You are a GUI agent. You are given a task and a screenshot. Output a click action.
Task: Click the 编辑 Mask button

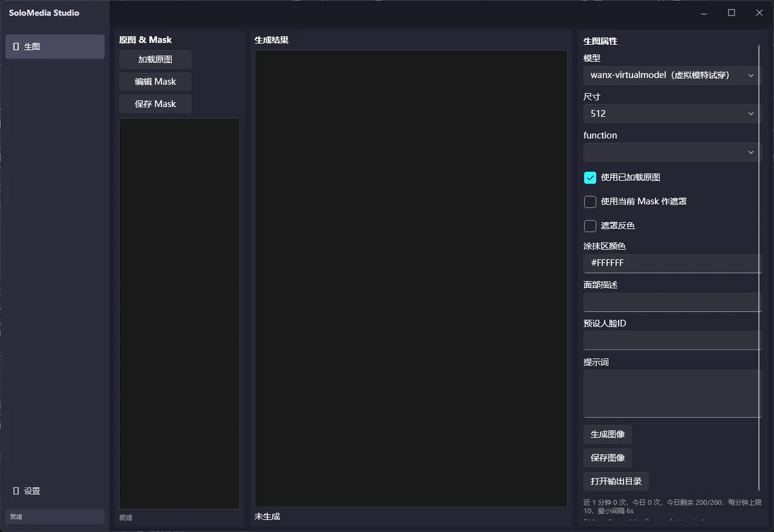155,82
